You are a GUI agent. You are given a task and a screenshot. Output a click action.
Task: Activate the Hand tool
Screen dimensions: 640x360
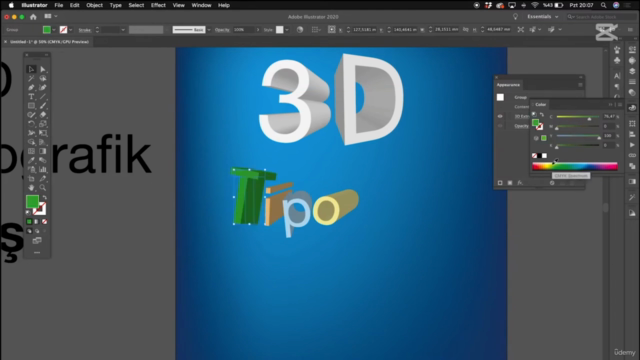coord(31,188)
